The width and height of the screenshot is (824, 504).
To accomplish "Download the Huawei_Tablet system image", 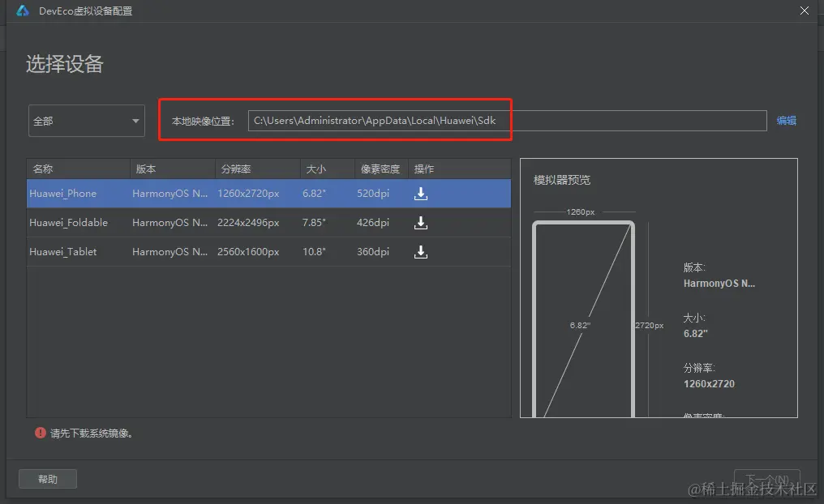I will click(420, 252).
